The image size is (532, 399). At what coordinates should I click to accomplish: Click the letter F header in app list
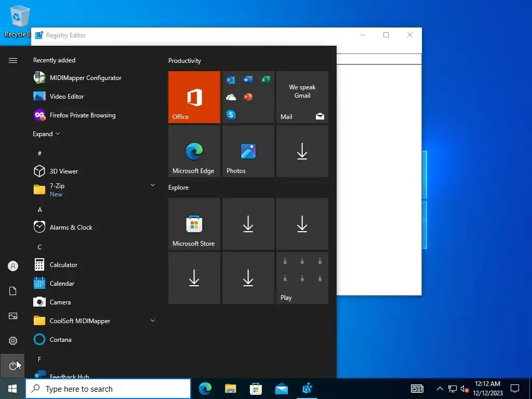pos(39,359)
